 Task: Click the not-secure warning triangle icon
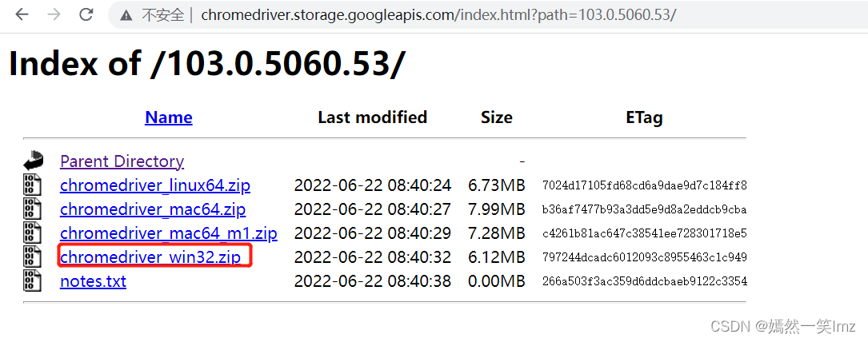[x=126, y=15]
